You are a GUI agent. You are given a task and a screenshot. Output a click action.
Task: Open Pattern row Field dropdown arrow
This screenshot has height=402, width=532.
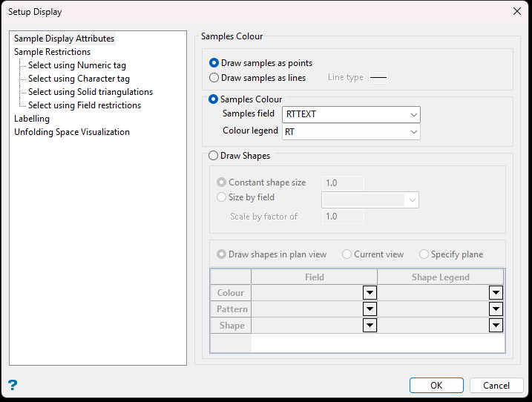pyautogui.click(x=370, y=309)
